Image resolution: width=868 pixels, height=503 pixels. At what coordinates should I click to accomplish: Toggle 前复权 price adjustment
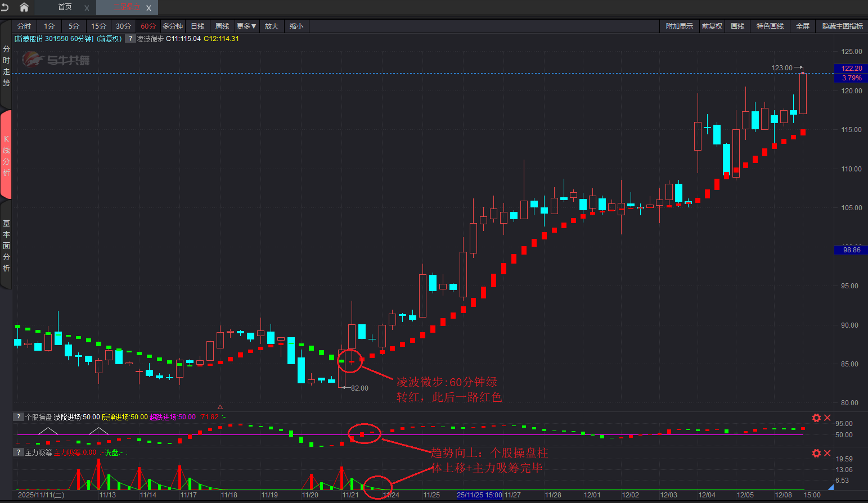[712, 26]
